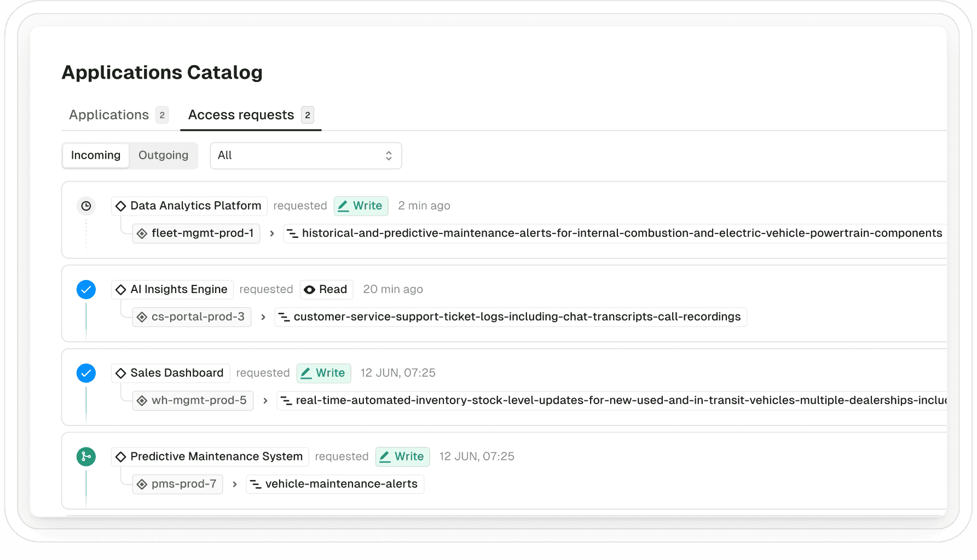
Task: Open the All status filter dropdown
Action: (305, 155)
